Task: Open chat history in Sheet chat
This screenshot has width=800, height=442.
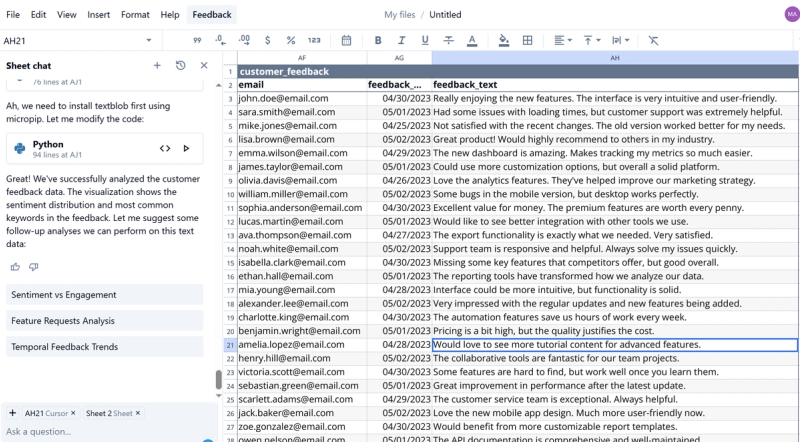Action: tap(180, 65)
